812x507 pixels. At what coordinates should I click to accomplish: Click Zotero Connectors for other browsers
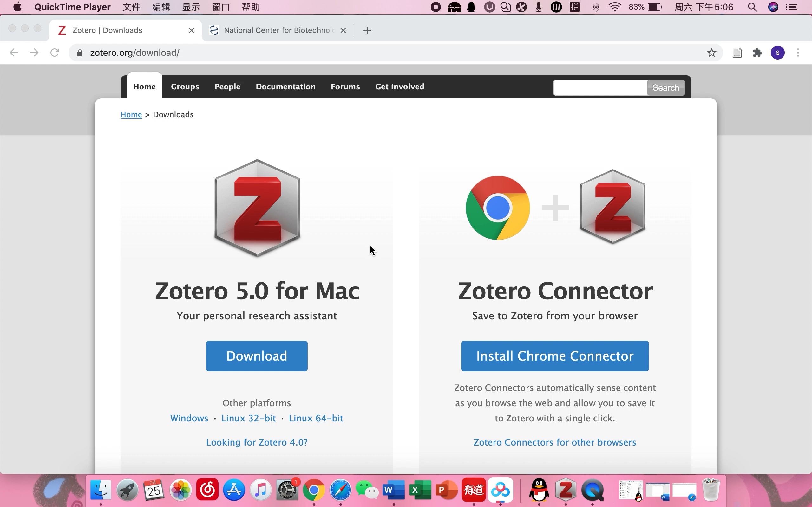point(555,442)
